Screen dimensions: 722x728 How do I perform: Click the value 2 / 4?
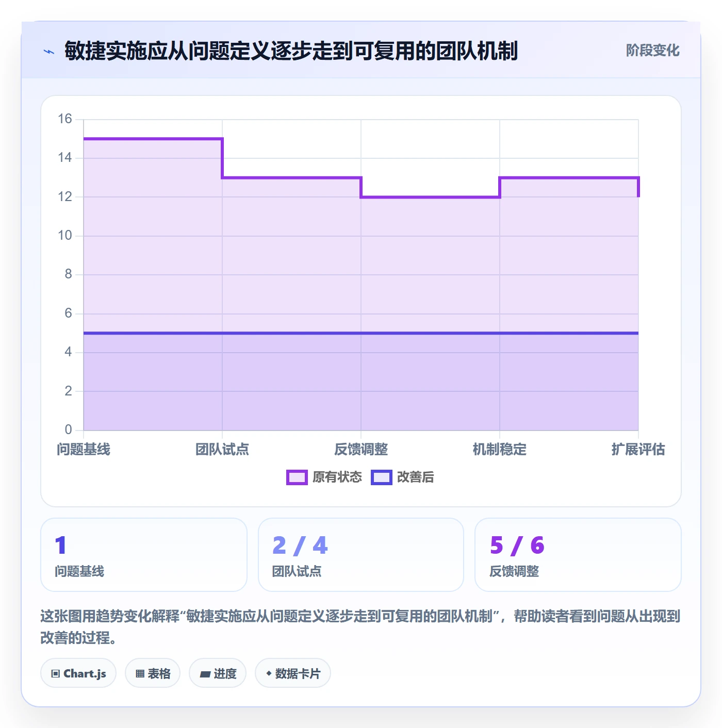pos(300,545)
